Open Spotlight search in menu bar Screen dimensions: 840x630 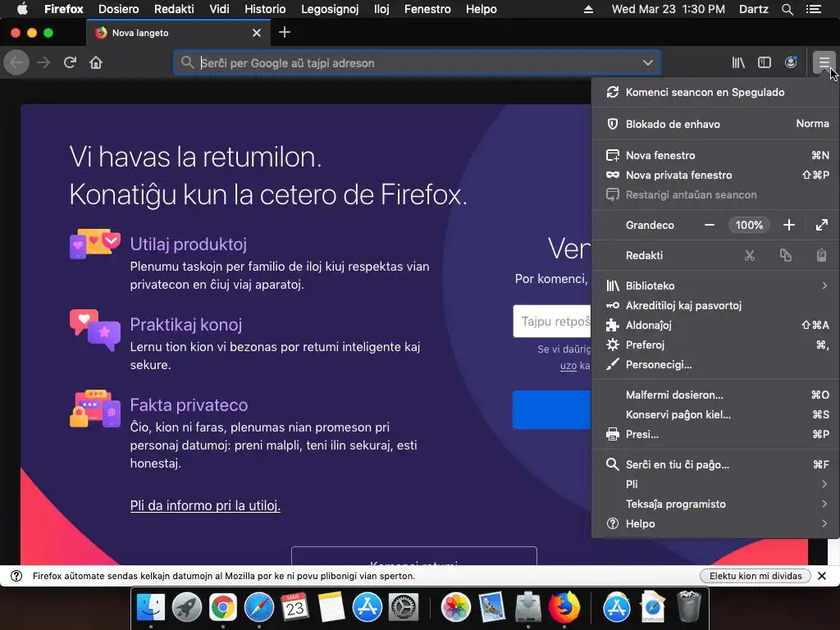point(787,9)
